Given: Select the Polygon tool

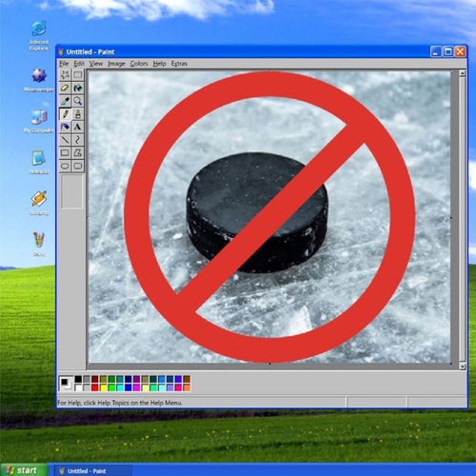Looking at the screenshot, I should (78, 153).
